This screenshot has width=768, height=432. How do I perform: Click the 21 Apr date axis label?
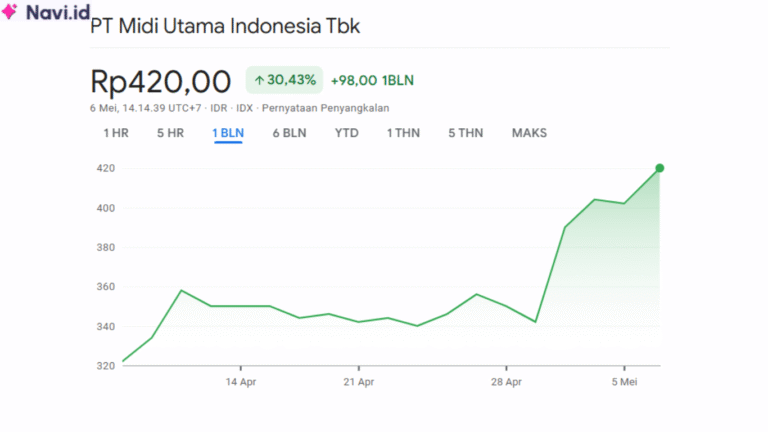point(358,381)
